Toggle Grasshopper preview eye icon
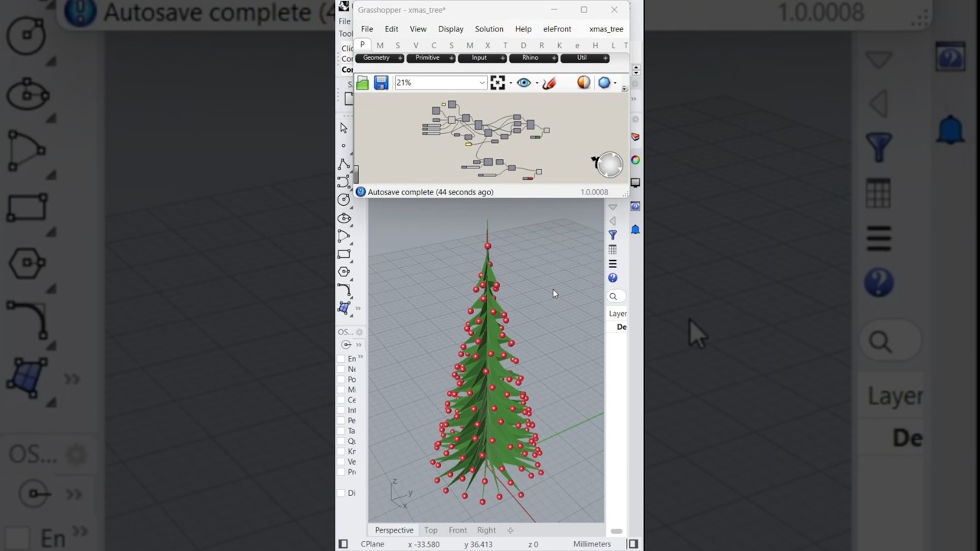Image resolution: width=980 pixels, height=551 pixels. [524, 83]
